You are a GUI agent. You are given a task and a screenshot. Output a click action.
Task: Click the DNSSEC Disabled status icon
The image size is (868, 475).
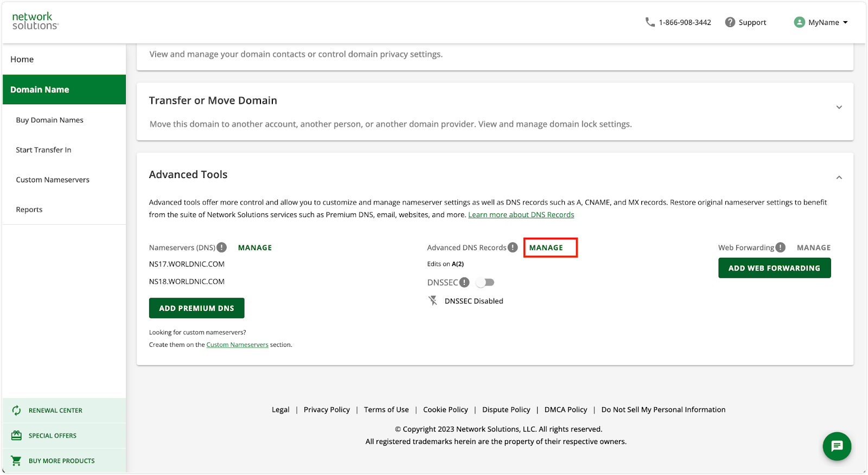(x=433, y=301)
